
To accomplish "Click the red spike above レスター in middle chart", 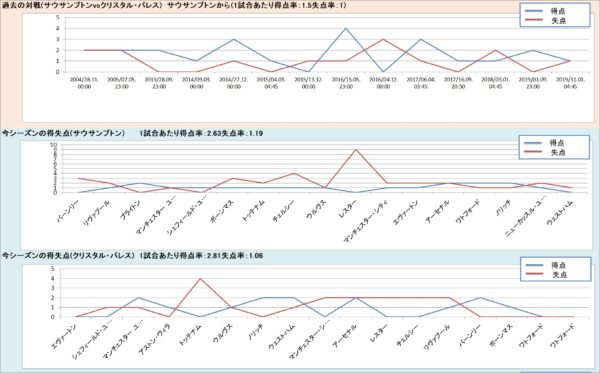I will [356, 150].
